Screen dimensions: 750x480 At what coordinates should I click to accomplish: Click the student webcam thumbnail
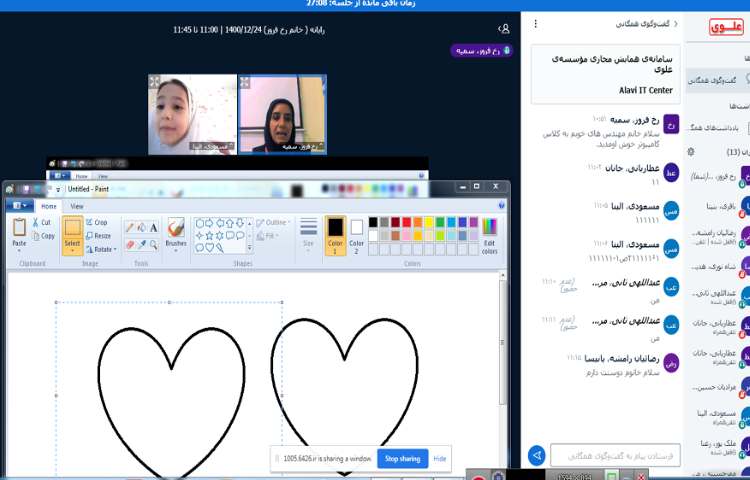pyautogui.click(x=192, y=114)
